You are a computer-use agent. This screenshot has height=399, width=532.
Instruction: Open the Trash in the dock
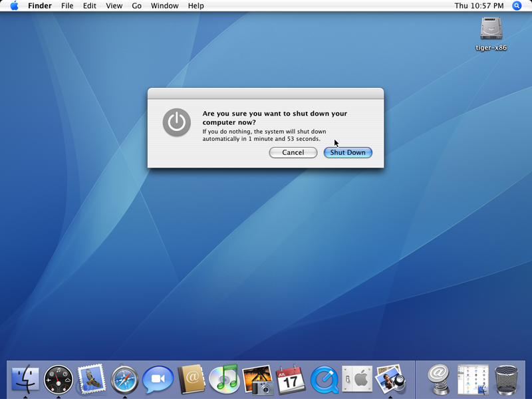pos(507,380)
